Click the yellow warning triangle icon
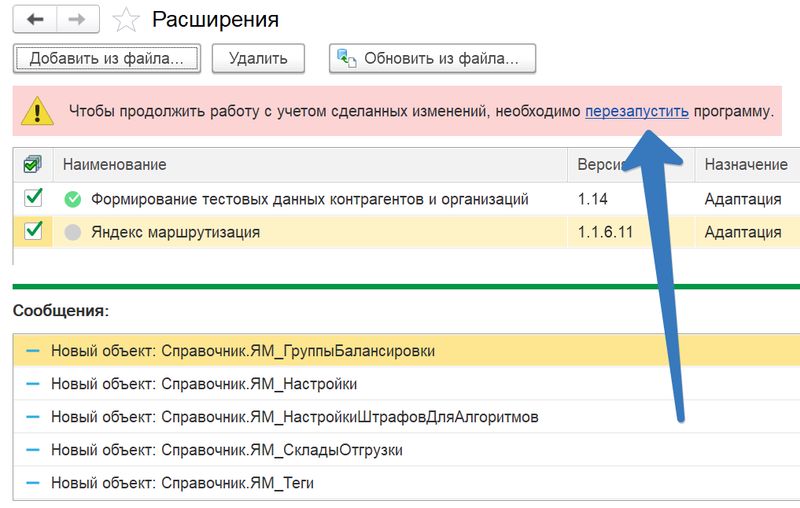 coord(37,111)
